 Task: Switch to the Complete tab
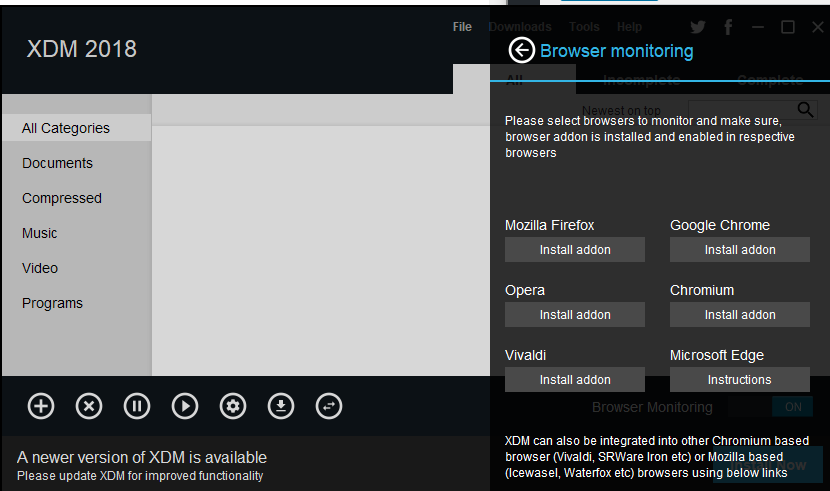pyautogui.click(x=770, y=80)
